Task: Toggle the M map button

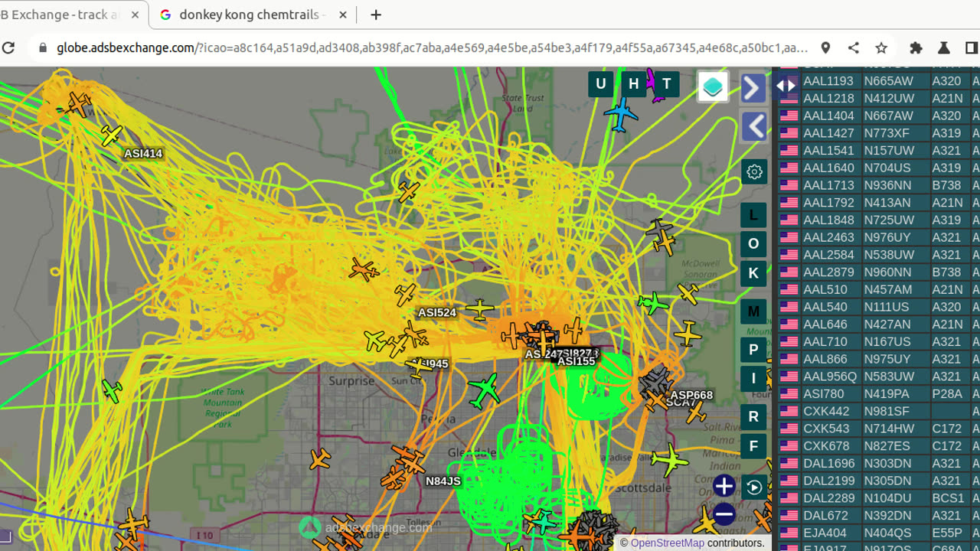Action: coord(753,312)
